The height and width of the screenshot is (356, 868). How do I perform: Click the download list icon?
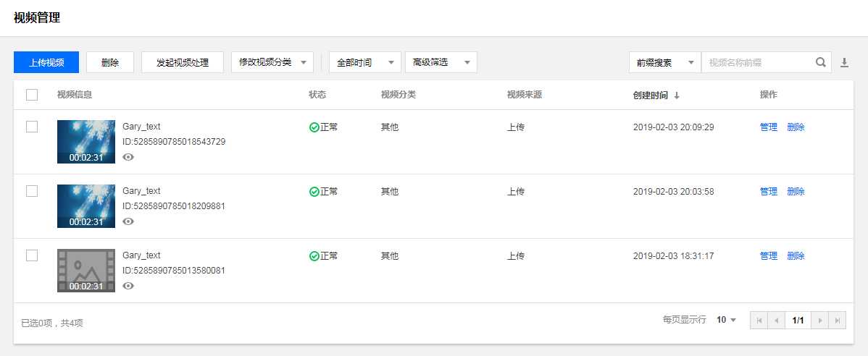click(x=844, y=62)
